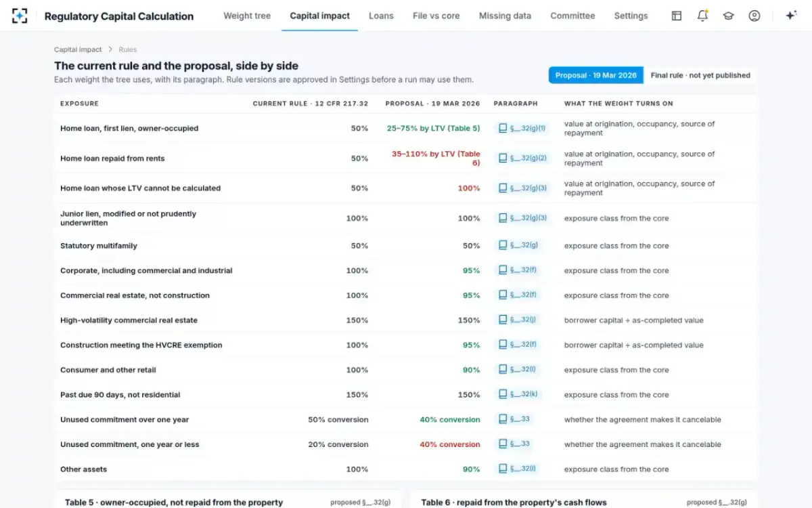
Task: Click Construction meeting the HVCRE exemption
Action: point(141,345)
